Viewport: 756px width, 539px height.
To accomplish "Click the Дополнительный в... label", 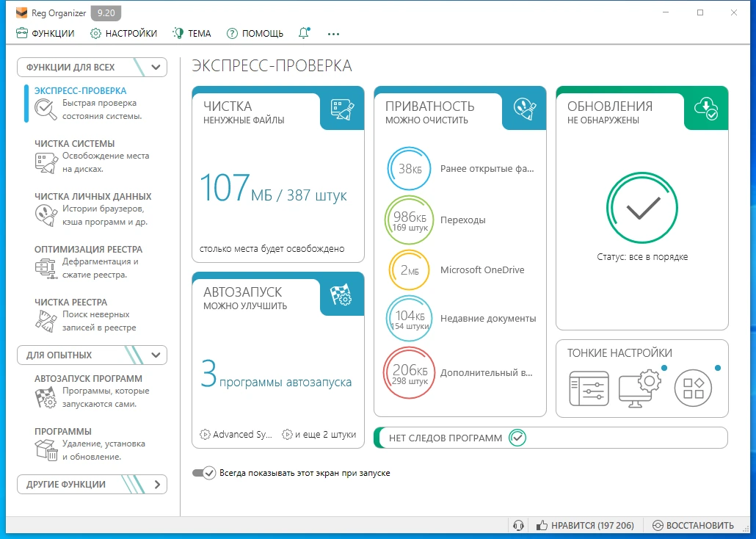I will click(486, 373).
